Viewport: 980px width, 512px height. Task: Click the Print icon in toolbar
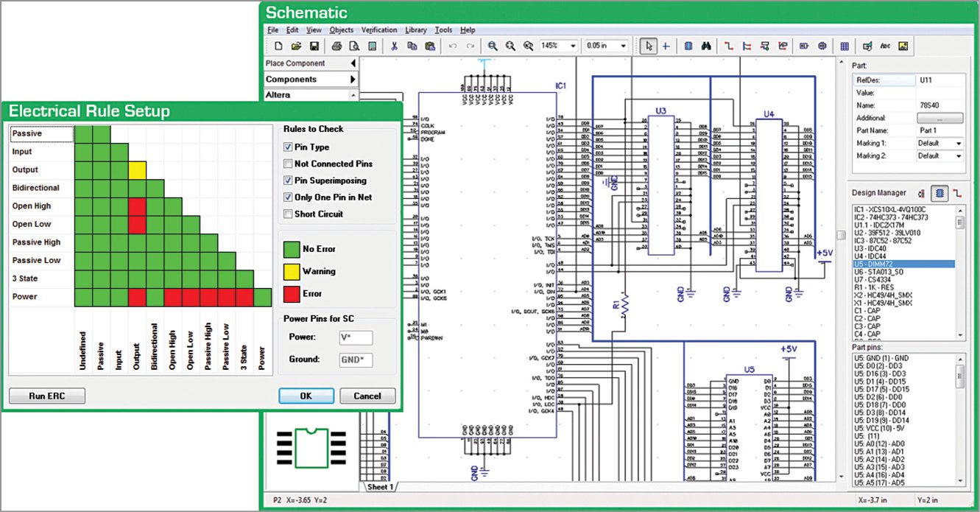click(x=336, y=46)
